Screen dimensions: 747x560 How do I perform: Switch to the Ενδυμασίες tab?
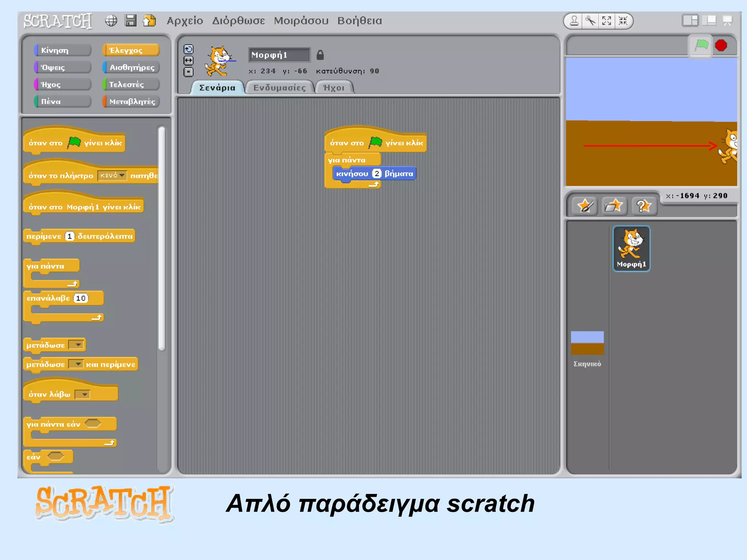[x=279, y=88]
